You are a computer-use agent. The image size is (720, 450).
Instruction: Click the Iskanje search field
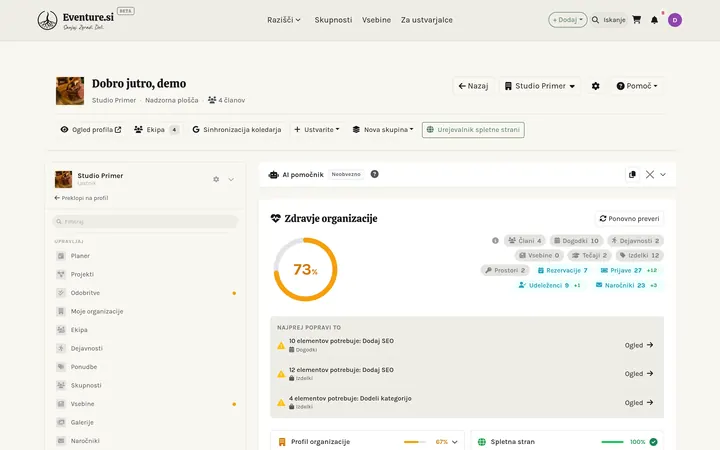(609, 20)
